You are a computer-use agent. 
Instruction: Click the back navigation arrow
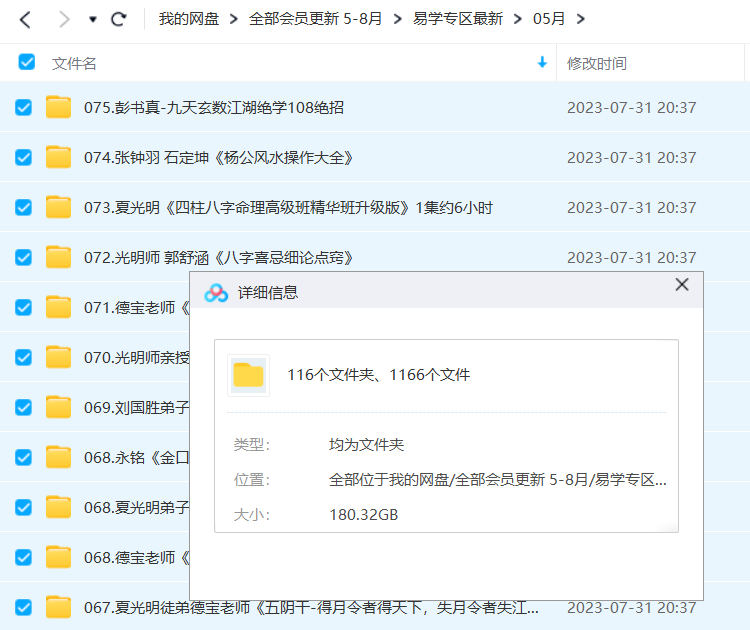click(x=26, y=19)
